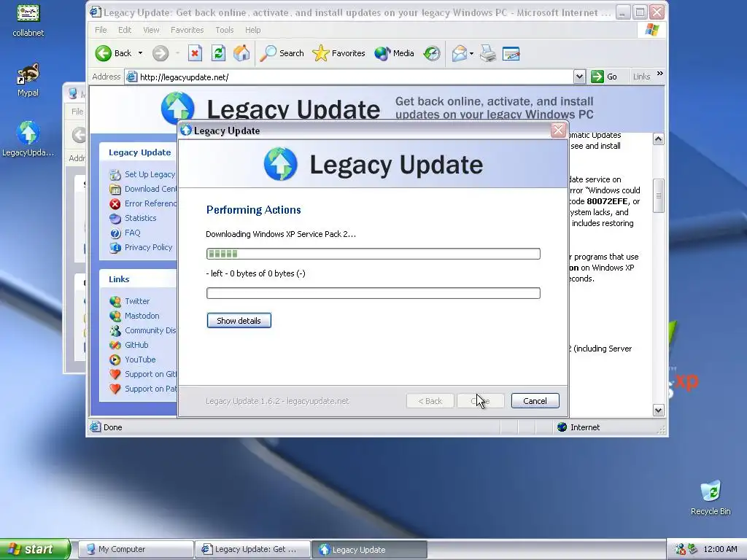Click the page scrollbar down arrow

659,410
